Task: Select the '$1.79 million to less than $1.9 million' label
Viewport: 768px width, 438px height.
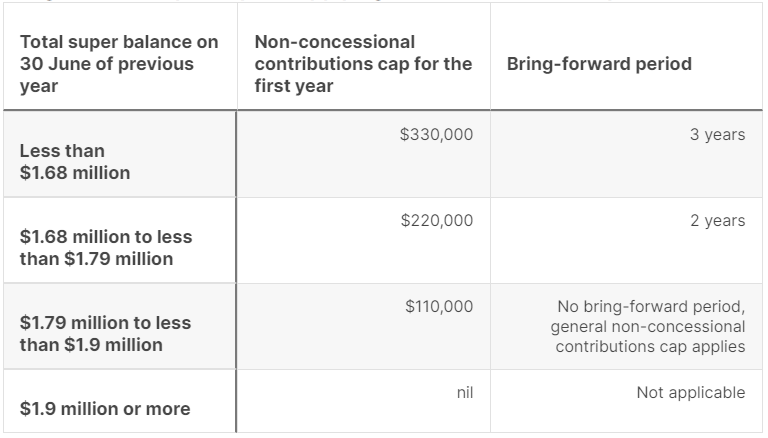Action: click(105, 334)
